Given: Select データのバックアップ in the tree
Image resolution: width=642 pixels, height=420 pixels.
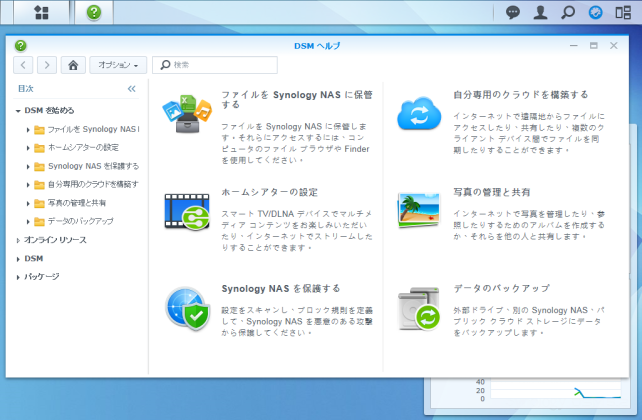Looking at the screenshot, I should pyautogui.click(x=80, y=221).
